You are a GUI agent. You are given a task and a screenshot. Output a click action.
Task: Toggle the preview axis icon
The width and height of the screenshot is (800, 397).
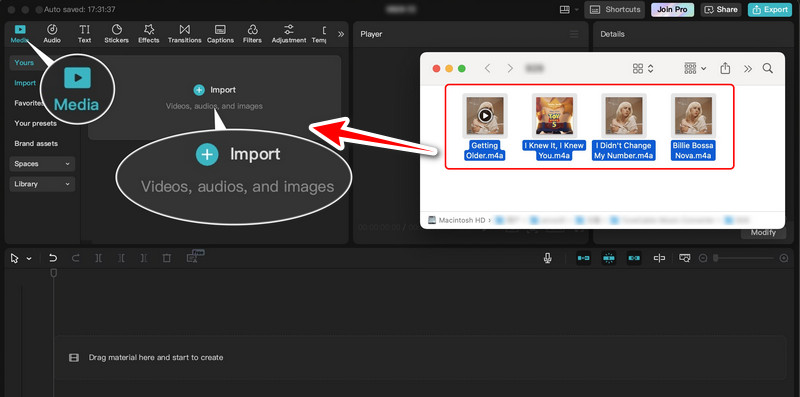(659, 258)
